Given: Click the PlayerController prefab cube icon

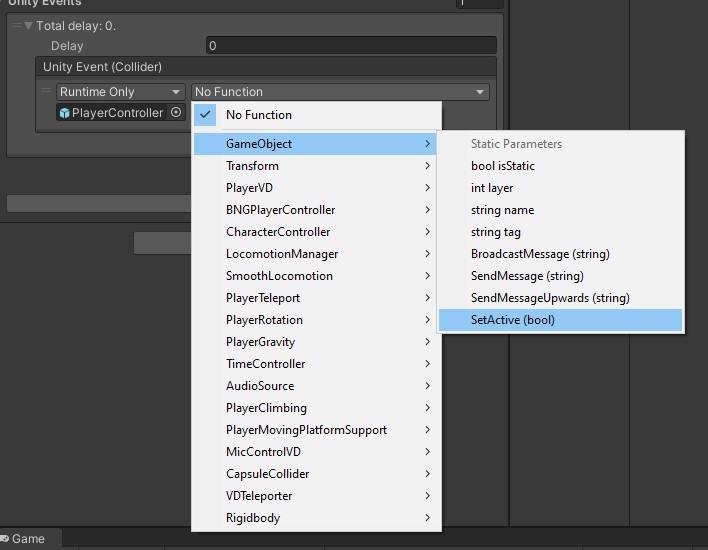Looking at the screenshot, I should tap(65, 112).
